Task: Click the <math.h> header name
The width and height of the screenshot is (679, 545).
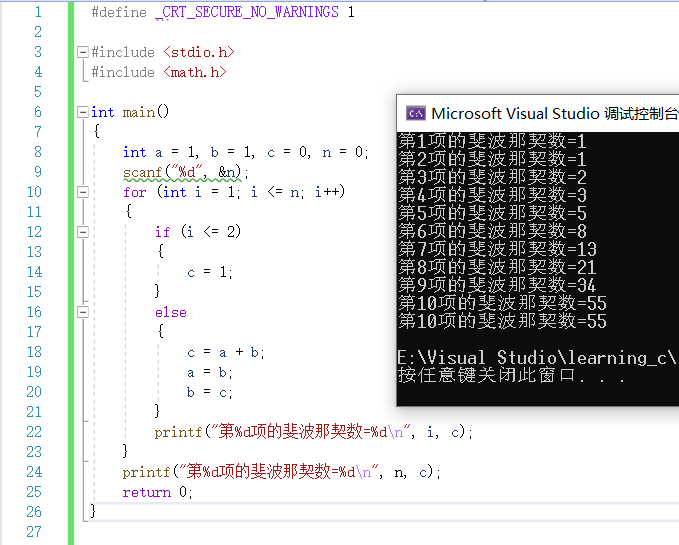Action: pyautogui.click(x=195, y=72)
